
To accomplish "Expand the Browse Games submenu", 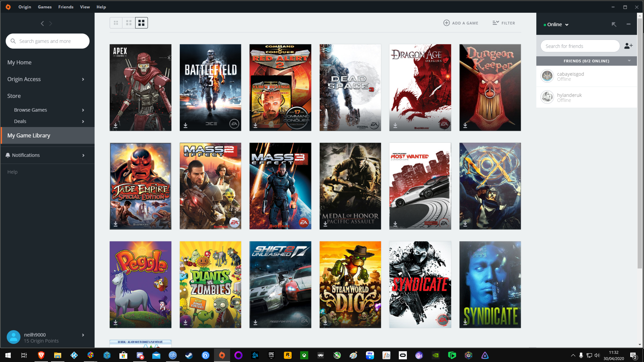I will click(x=83, y=110).
